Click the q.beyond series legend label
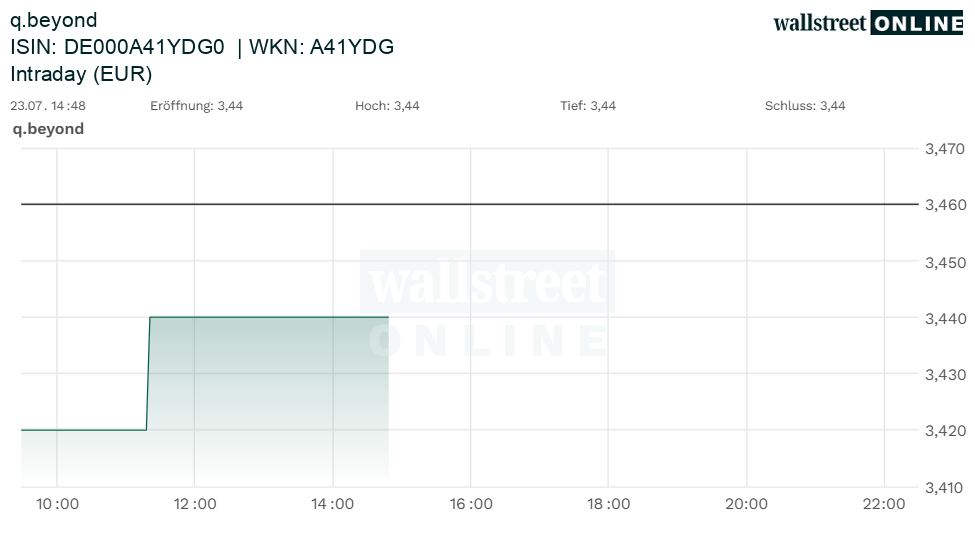 (x=49, y=129)
